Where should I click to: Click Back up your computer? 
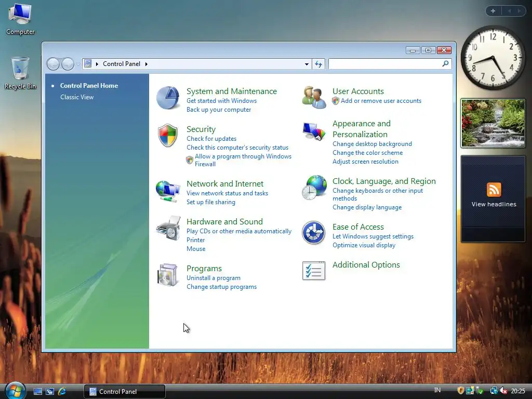coord(219,110)
